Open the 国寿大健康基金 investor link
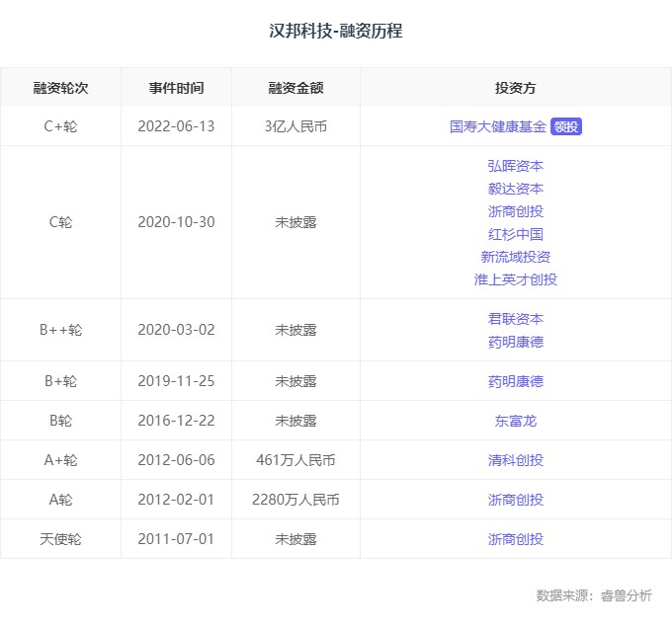Image resolution: width=672 pixels, height=631 pixels. (x=497, y=126)
